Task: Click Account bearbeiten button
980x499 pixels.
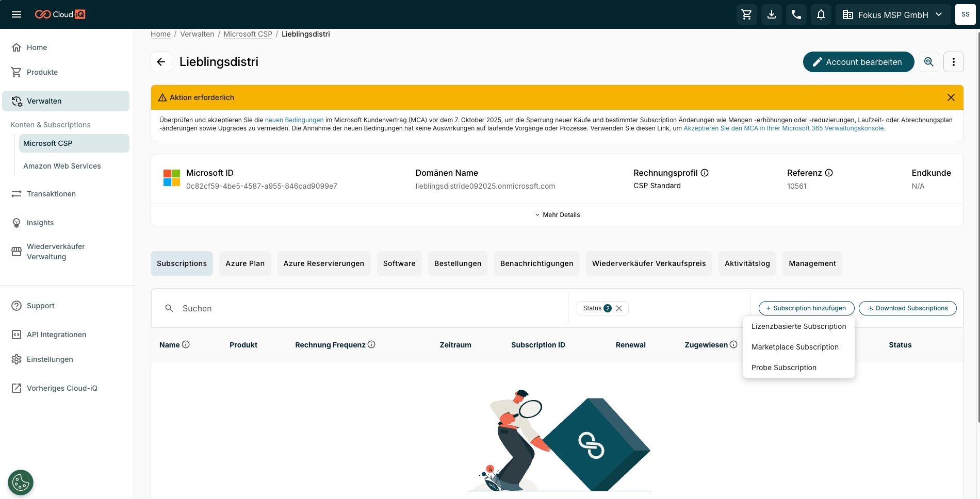Action: tap(858, 62)
